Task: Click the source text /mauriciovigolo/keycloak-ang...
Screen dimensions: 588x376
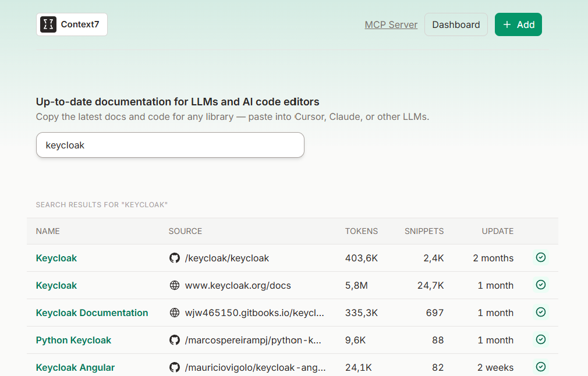Action: point(255,367)
